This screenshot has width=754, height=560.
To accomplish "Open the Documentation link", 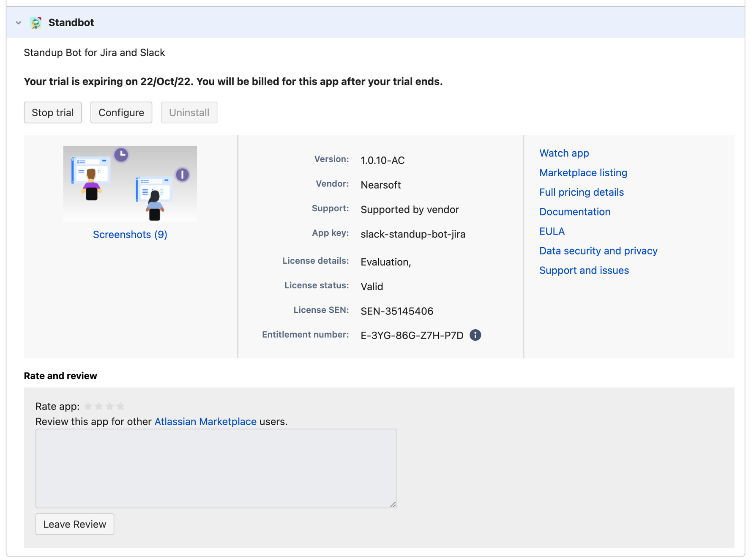I will click(574, 212).
